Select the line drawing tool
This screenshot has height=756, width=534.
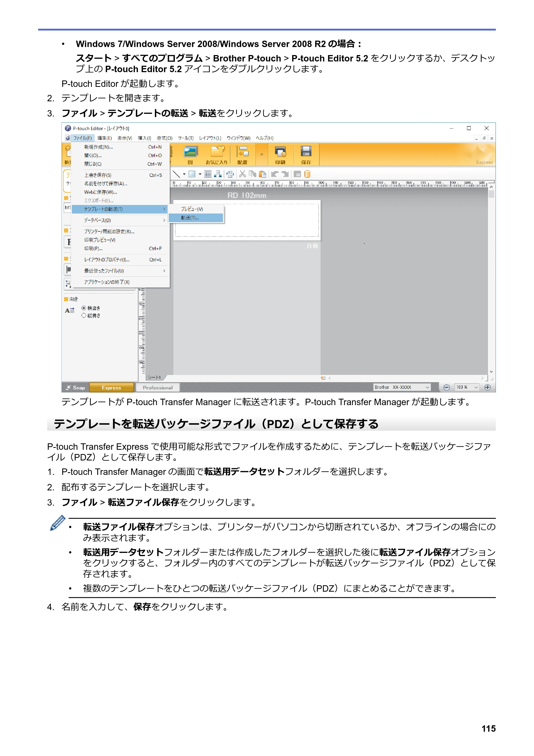click(x=176, y=174)
